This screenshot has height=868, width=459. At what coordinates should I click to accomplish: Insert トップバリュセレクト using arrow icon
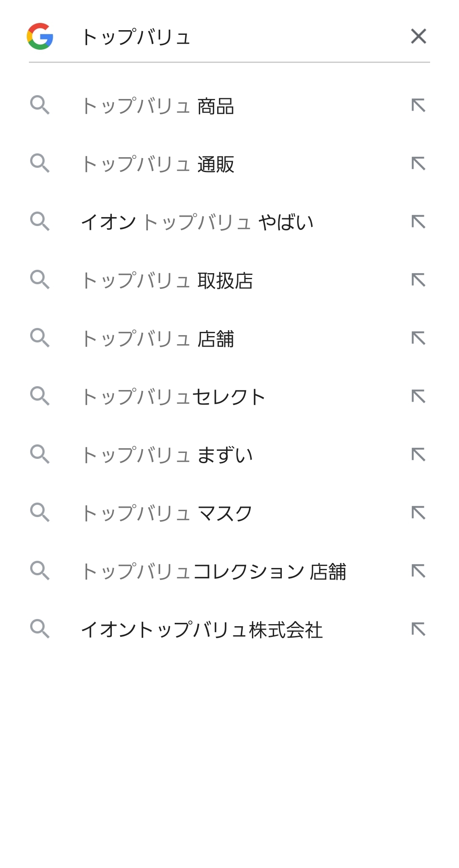[x=418, y=396]
